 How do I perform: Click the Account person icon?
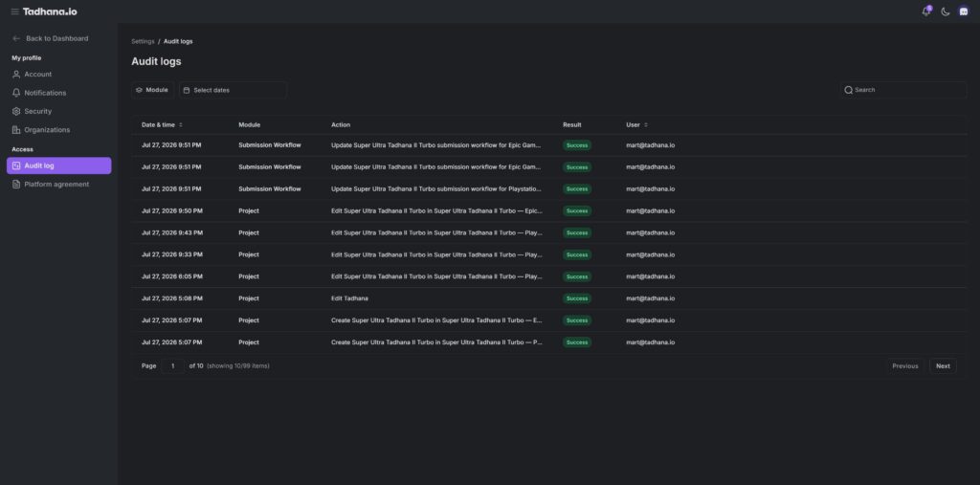pos(16,75)
